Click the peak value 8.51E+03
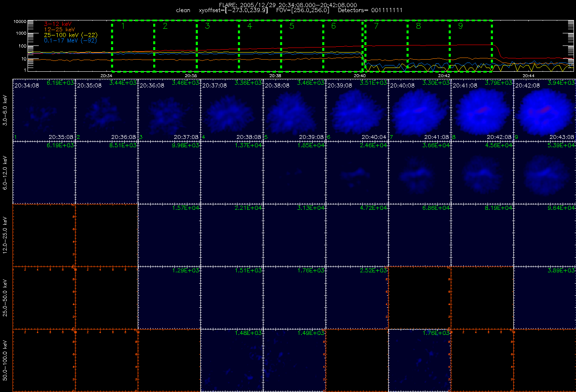Screen dimensions: 576x392 pos(123,146)
